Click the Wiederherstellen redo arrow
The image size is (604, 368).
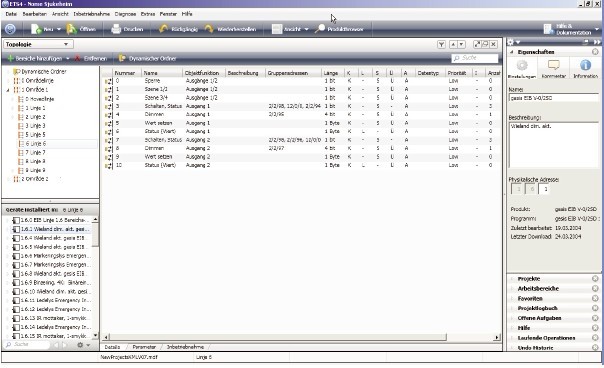pos(209,29)
